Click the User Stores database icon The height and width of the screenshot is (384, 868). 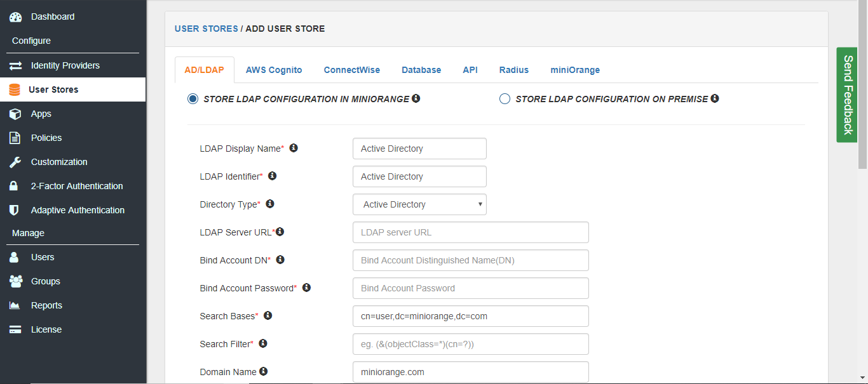[15, 89]
